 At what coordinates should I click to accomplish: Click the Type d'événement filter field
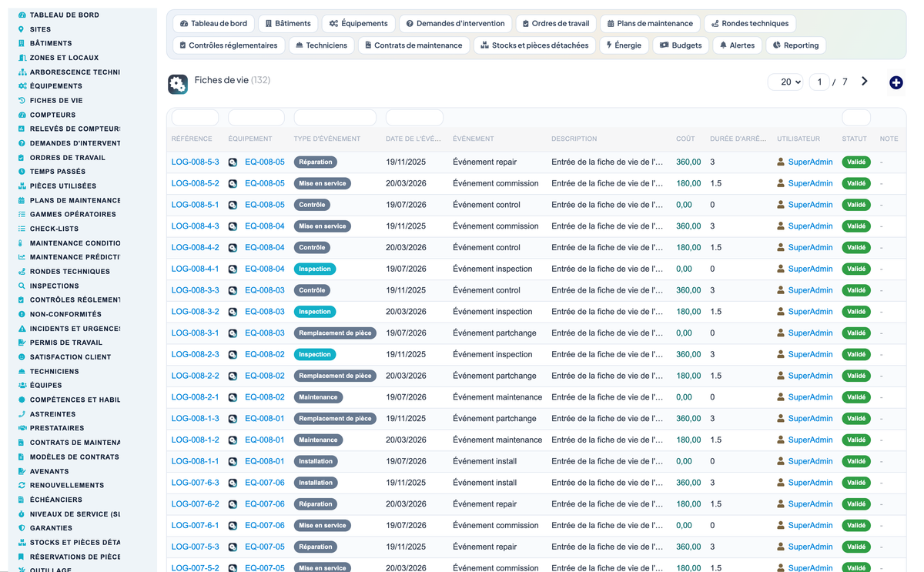point(335,118)
